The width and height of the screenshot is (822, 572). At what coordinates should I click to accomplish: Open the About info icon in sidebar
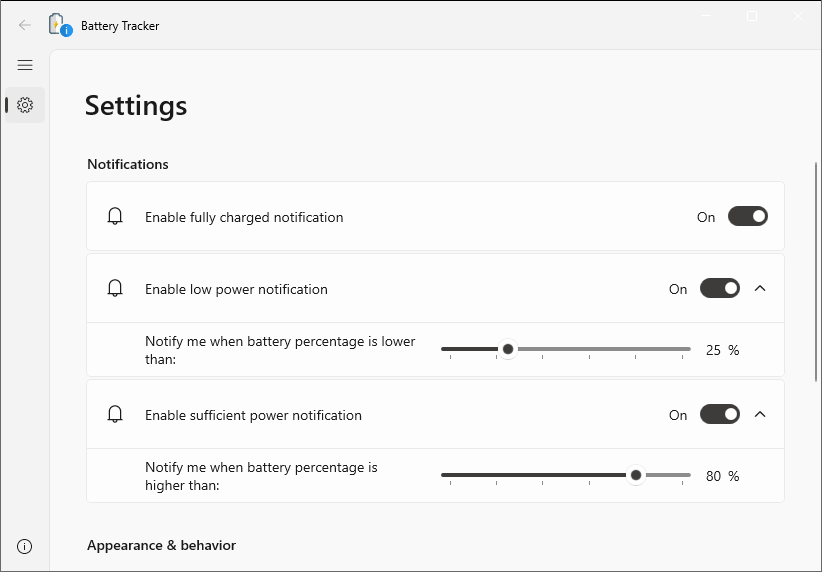click(x=25, y=546)
